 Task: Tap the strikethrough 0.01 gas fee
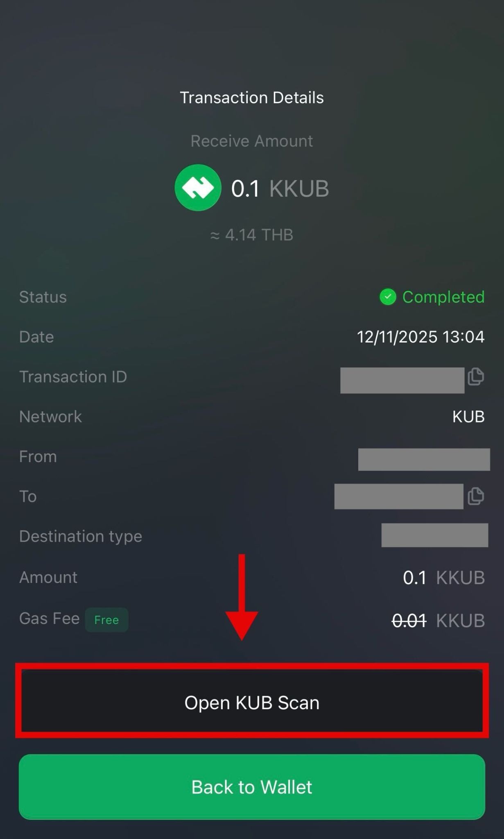click(x=409, y=621)
